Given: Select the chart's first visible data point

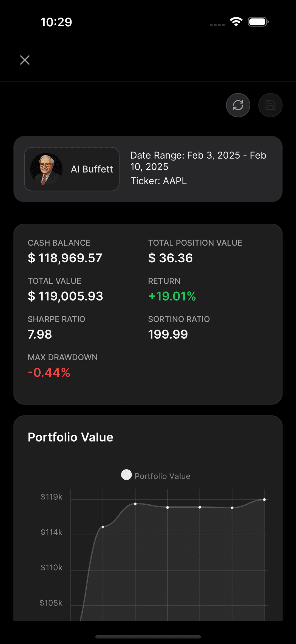Looking at the screenshot, I should click(103, 527).
